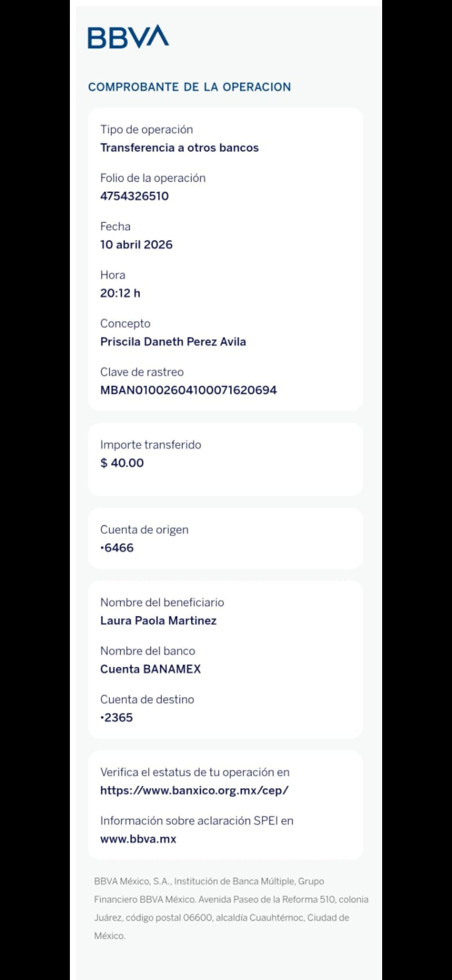Click the clave de rastreo code
The width and height of the screenshot is (452, 980).
click(x=188, y=390)
